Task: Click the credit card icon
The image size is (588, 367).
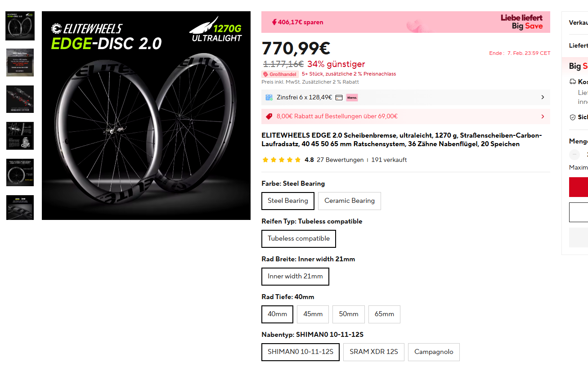Action: tap(339, 98)
